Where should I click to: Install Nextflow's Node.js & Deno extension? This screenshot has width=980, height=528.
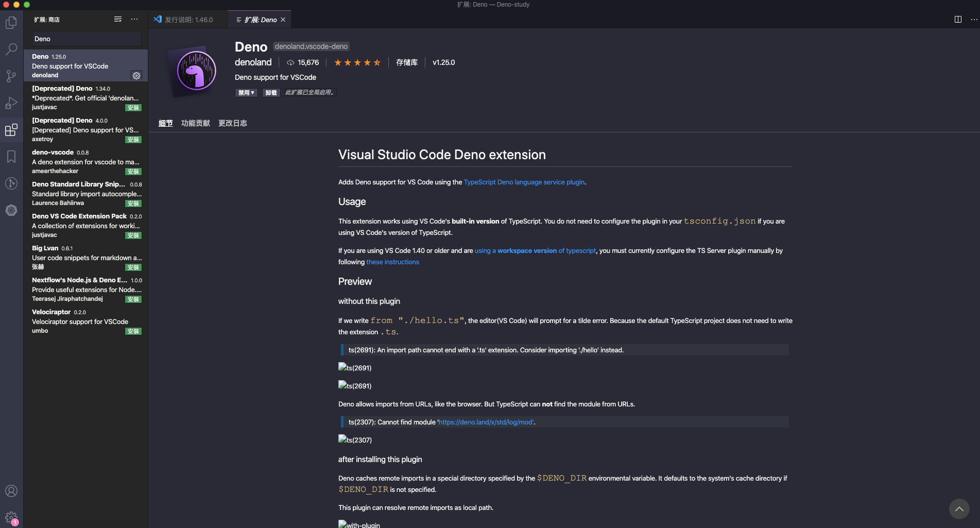(x=133, y=299)
